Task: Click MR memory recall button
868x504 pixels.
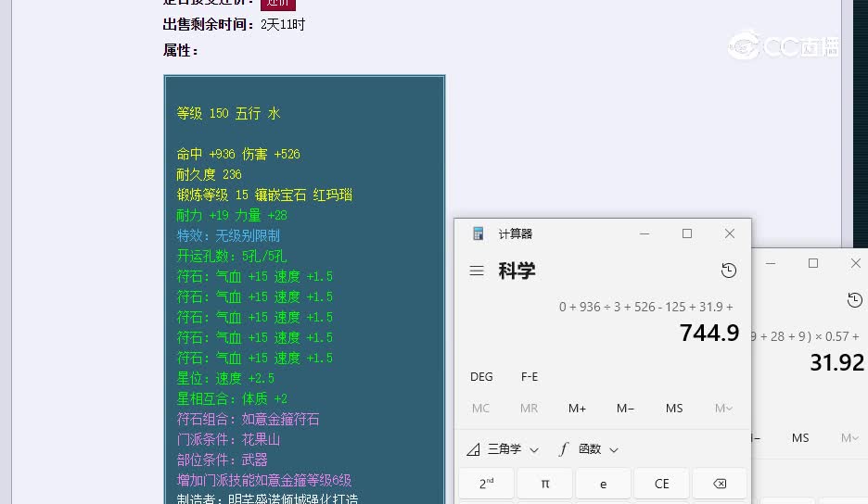Action: click(x=529, y=409)
